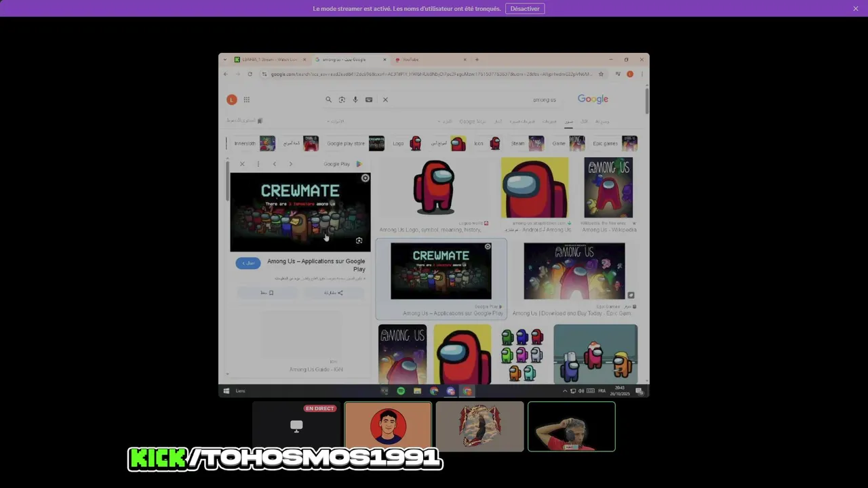Filter by the Epic games chip
The width and height of the screenshot is (868, 488).
[x=614, y=144]
